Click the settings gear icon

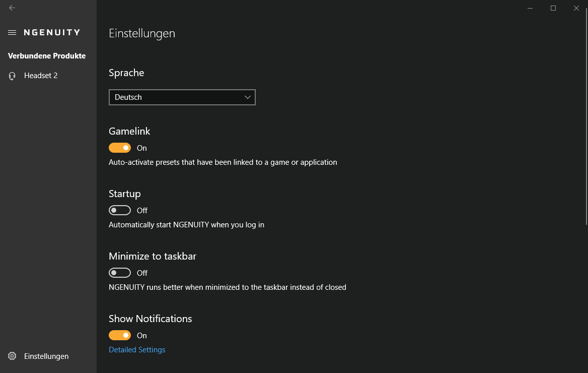point(12,356)
